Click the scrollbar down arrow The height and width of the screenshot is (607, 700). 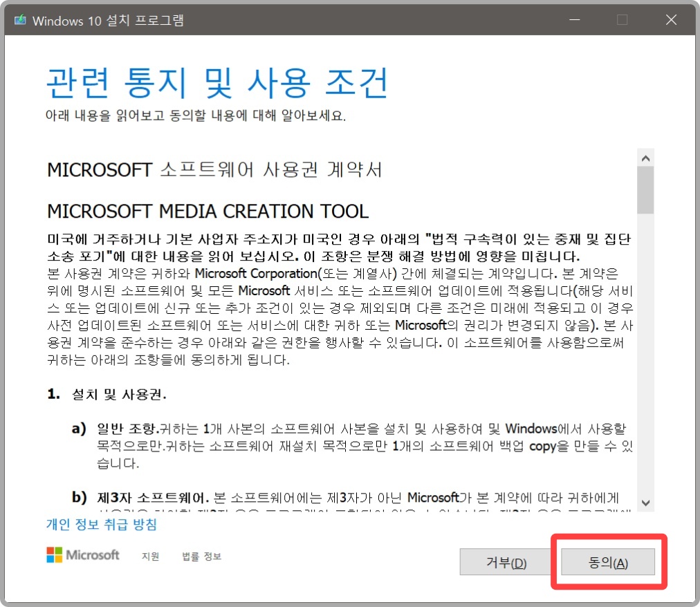tap(645, 503)
